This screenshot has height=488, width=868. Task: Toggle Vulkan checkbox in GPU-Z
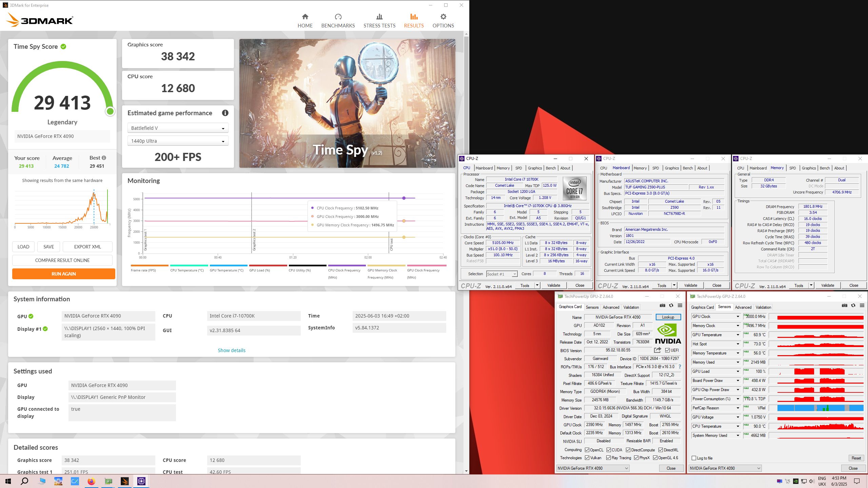(x=587, y=458)
